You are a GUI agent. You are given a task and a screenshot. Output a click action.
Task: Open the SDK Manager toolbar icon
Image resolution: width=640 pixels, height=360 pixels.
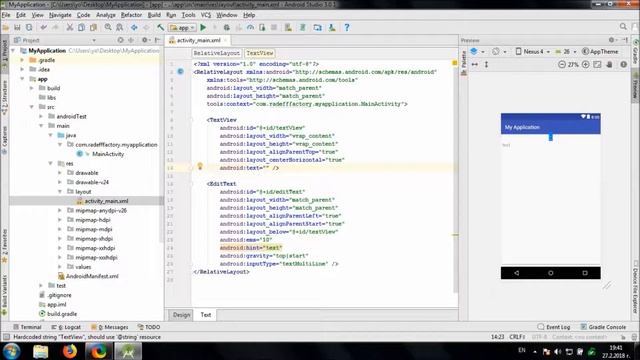[332, 28]
